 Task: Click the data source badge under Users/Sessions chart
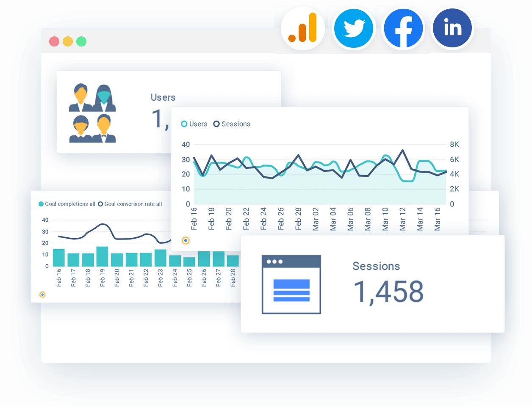(x=186, y=240)
